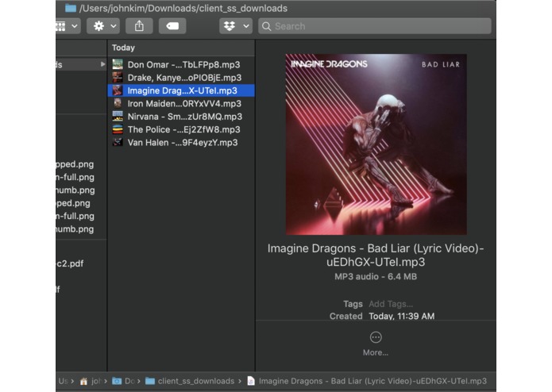The height and width of the screenshot is (392, 552).
Task: Select Nirvana mp3 file
Action: click(x=181, y=117)
